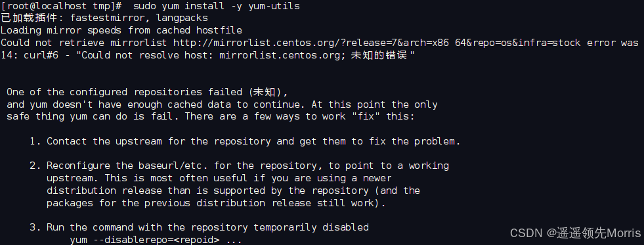Click 'packages for the previous distribution' line
The height and width of the screenshot is (245, 644).
click(216, 203)
